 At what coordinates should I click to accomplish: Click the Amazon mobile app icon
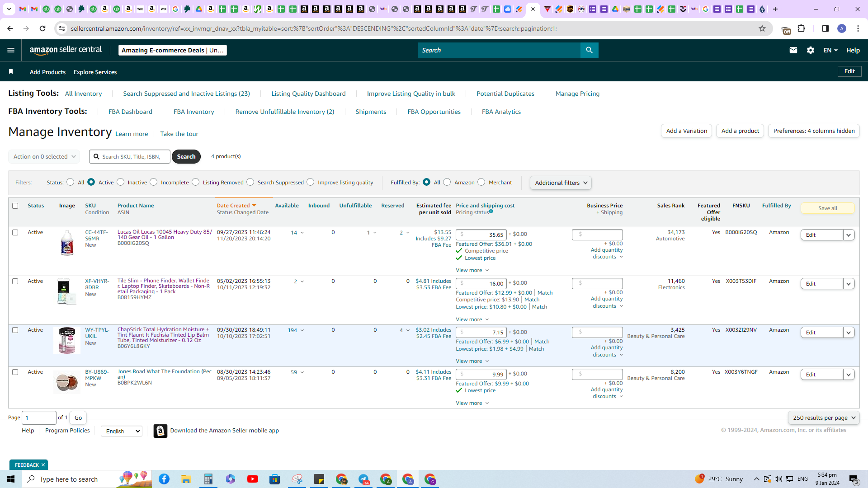[x=160, y=431]
